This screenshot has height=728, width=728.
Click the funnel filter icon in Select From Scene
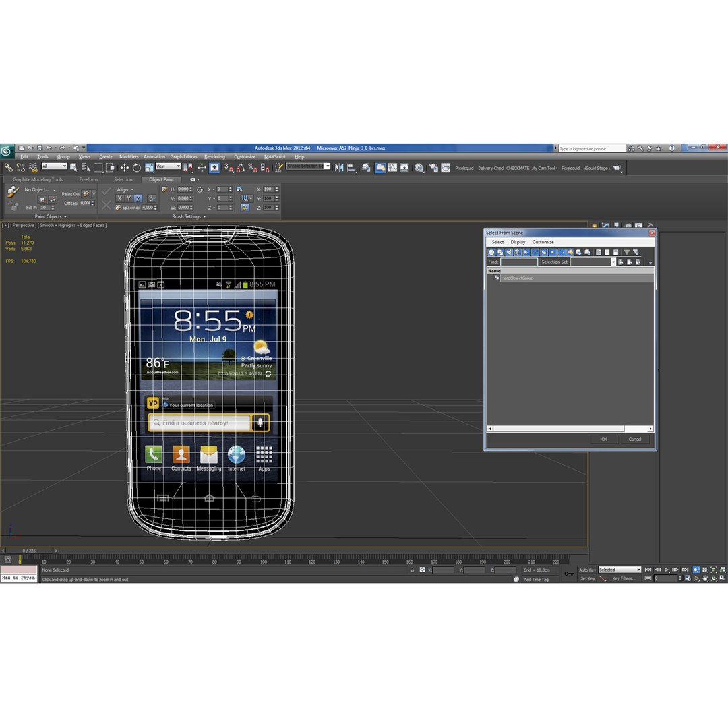[627, 252]
